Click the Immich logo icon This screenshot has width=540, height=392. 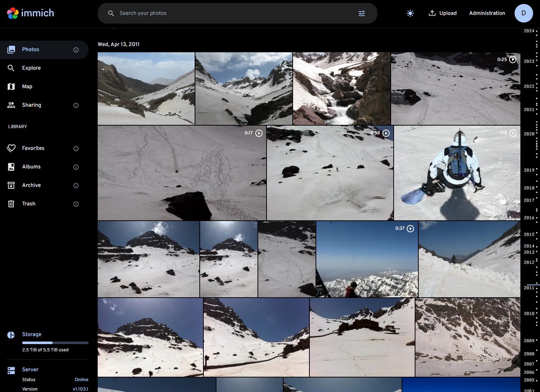coord(13,13)
